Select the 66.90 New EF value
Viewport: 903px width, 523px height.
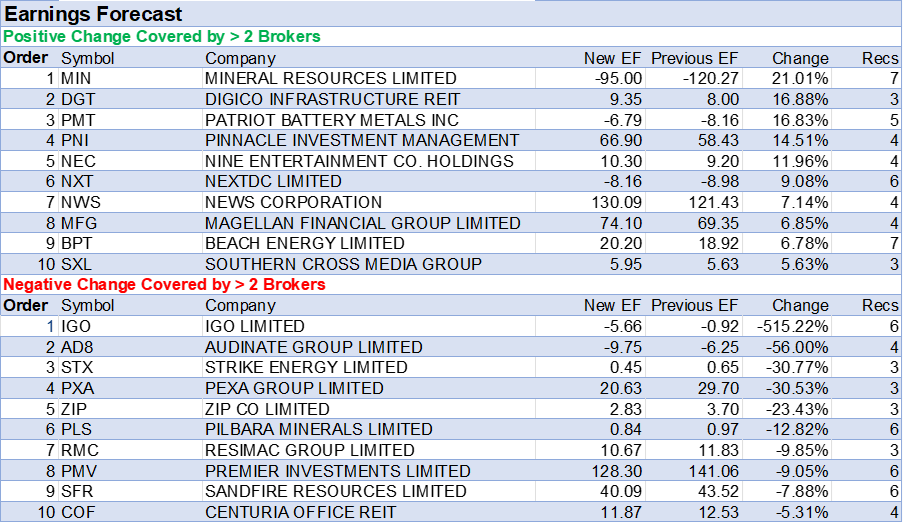[x=620, y=140]
